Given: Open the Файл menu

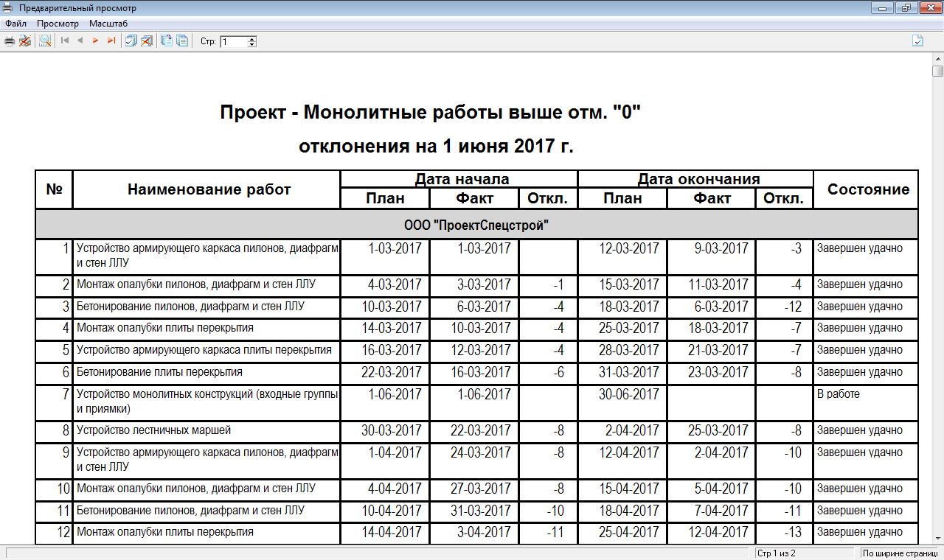Looking at the screenshot, I should coord(15,24).
